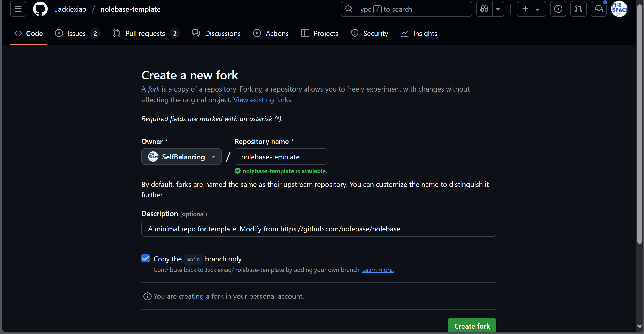Click the Type / to search box
The width and height of the screenshot is (644, 334).
(x=406, y=9)
